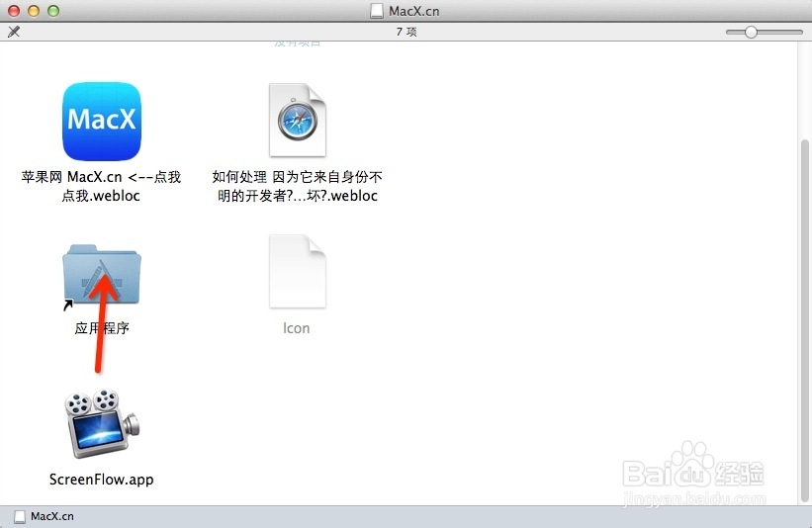Viewport: 812px width, 528px height.
Task: Select the label 苹果网 MacX.cn <--点我点我.webloc
Action: click(101, 186)
